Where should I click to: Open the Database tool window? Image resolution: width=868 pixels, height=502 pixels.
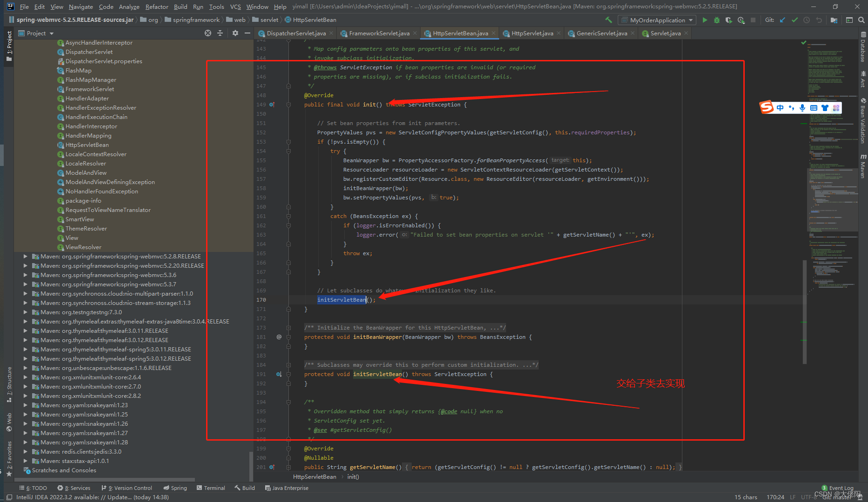pos(863,47)
